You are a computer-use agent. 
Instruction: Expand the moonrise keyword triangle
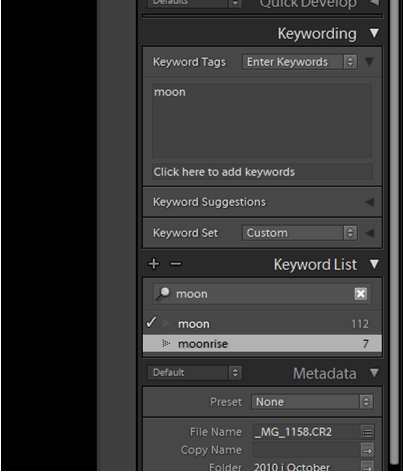(x=166, y=343)
